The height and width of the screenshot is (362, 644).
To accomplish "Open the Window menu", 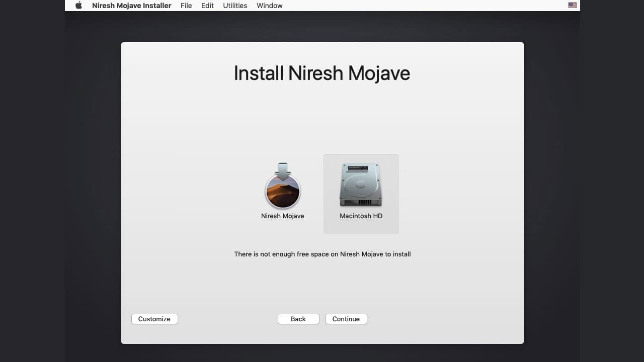I will 269,6.
